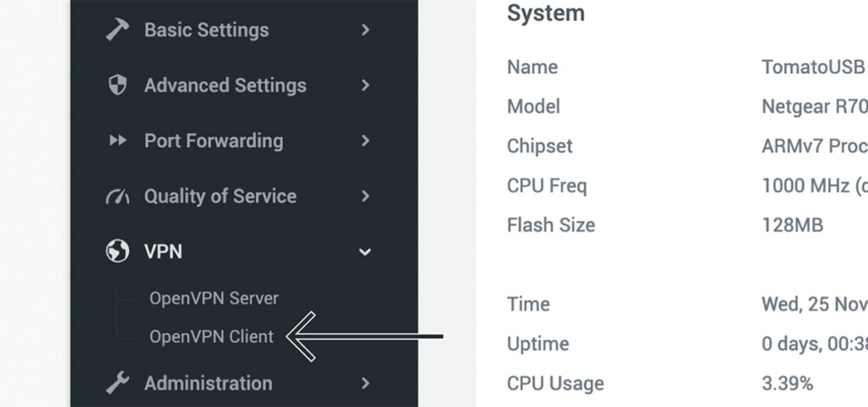Open the Advanced Settings menu label
This screenshot has height=407, width=868.
coord(225,86)
